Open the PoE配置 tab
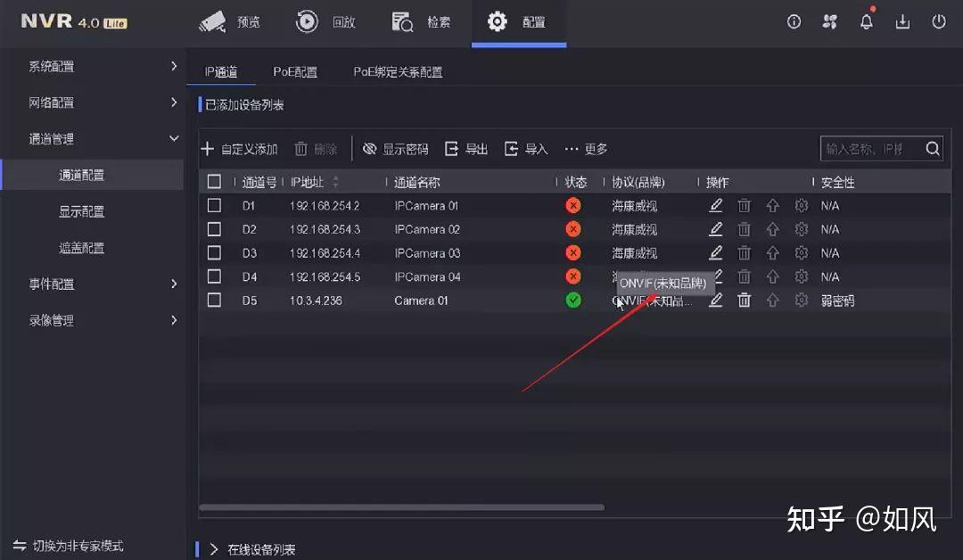 pyautogui.click(x=295, y=72)
